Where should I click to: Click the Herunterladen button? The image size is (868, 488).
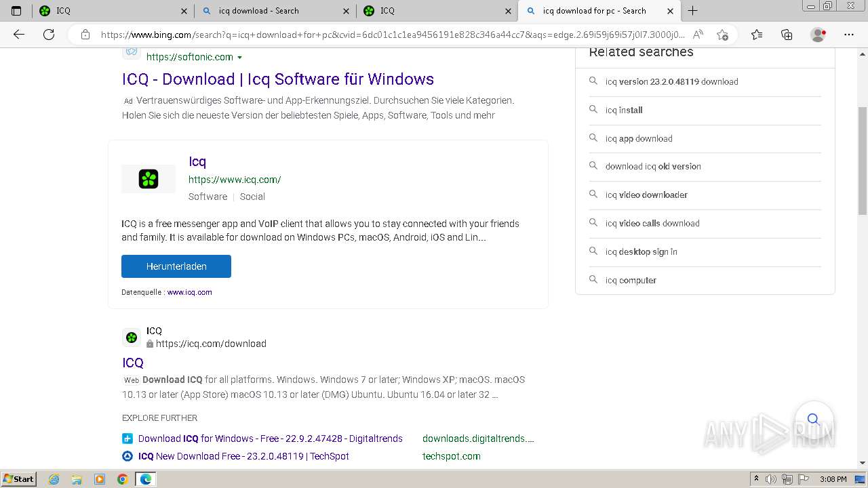(176, 266)
